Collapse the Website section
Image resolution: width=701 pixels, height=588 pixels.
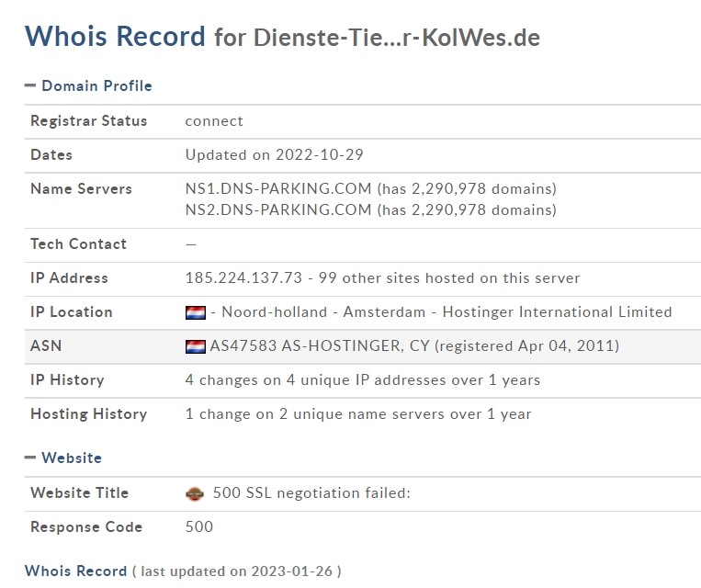30,458
